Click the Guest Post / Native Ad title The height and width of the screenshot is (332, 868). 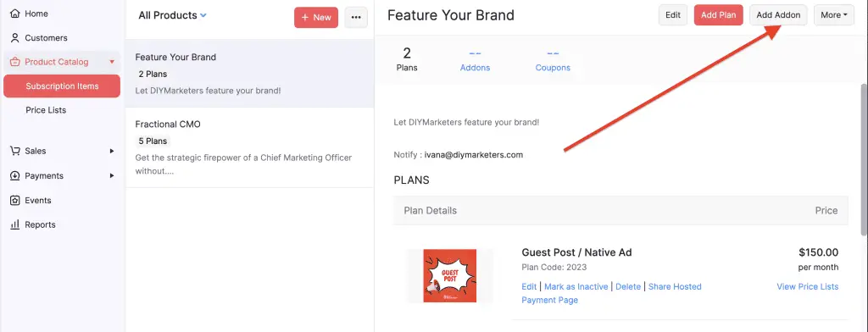576,252
